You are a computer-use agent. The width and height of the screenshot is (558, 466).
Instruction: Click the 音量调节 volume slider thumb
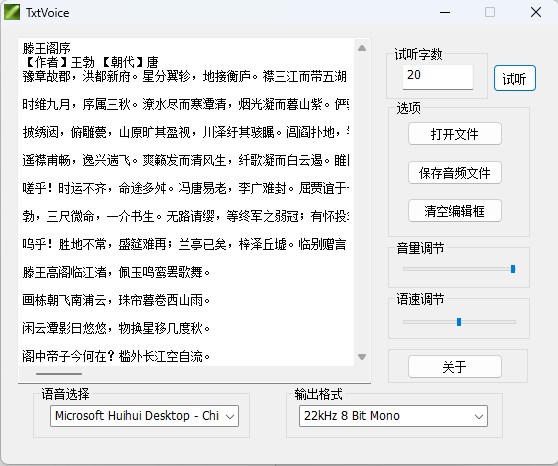point(513,269)
